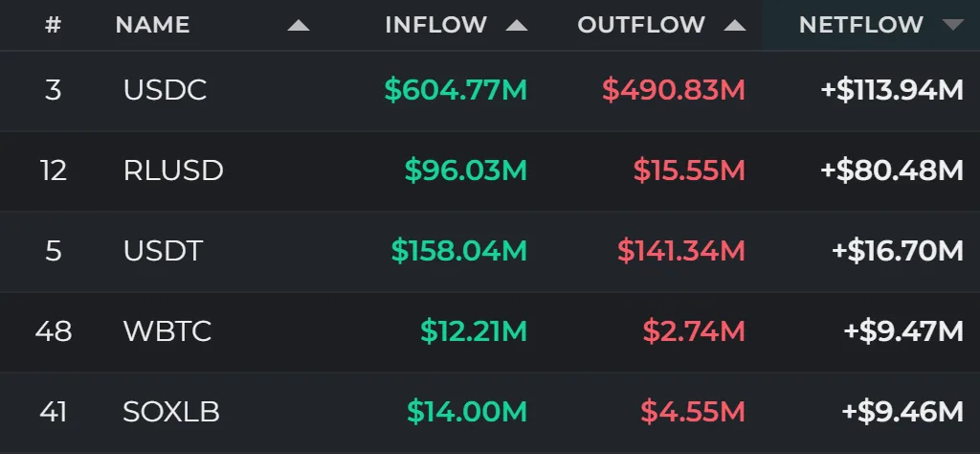This screenshot has height=454, width=980.
Task: Select WBTC inflow value $12.21M
Action: pyautogui.click(x=474, y=331)
